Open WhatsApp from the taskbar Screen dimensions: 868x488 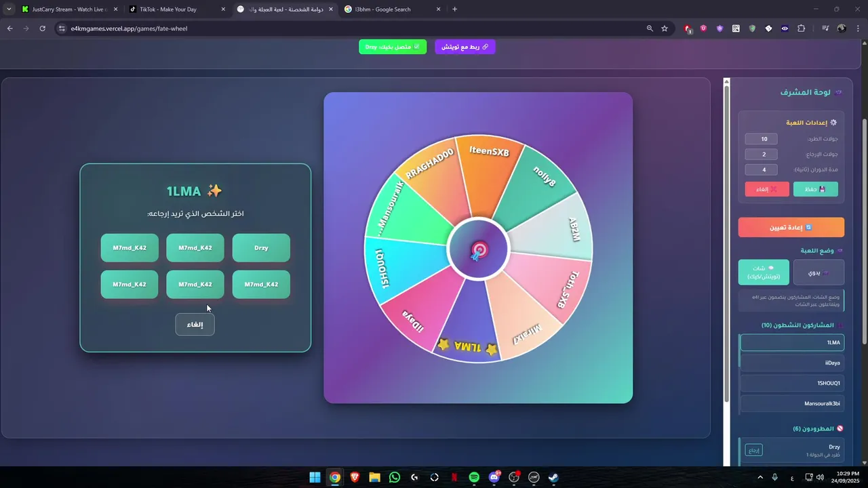click(x=395, y=477)
